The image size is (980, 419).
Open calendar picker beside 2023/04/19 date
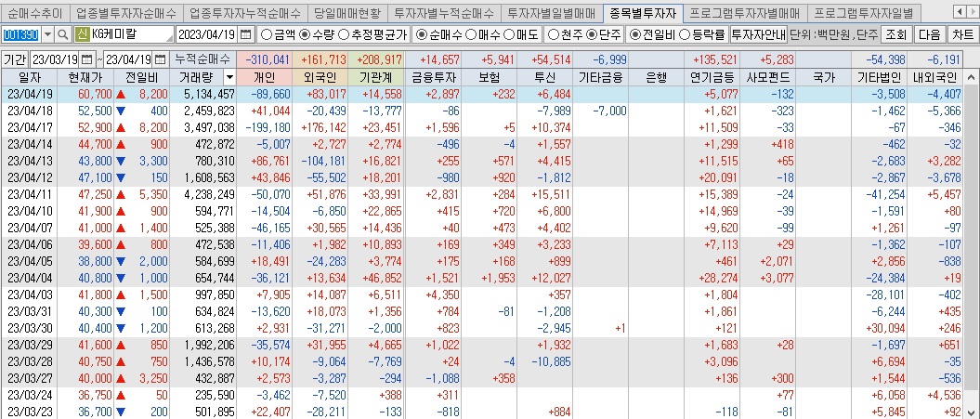[246, 34]
